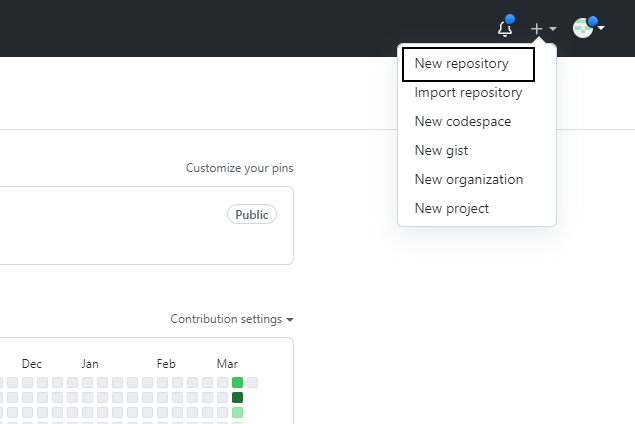Choose New organization menu item
Viewport: 635px width, 424px height.
click(x=469, y=180)
